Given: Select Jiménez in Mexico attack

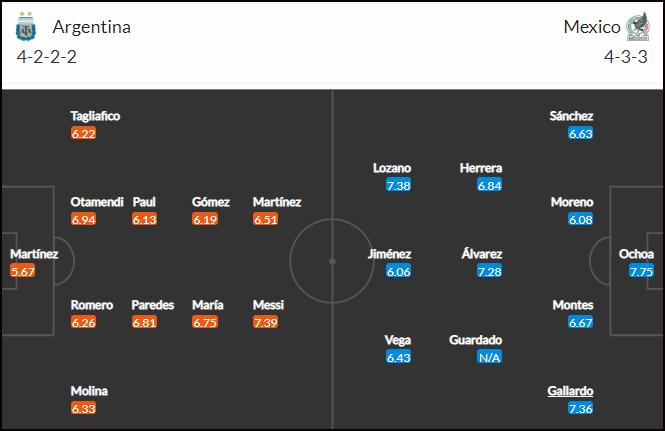Looking at the screenshot, I should coord(389,254).
